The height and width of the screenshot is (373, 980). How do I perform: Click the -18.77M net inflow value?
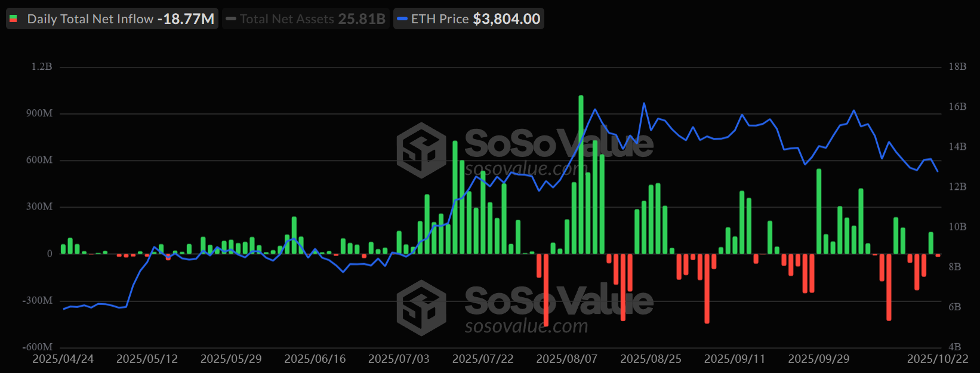(186, 19)
